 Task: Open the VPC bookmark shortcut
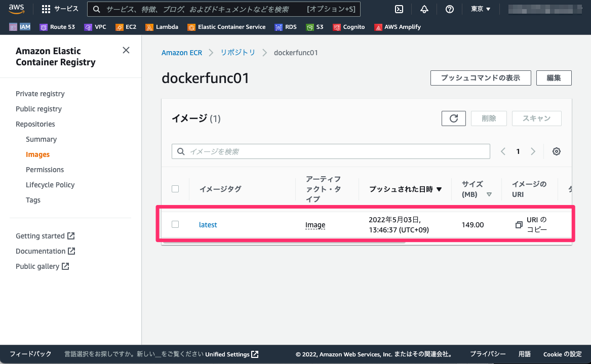tap(95, 27)
